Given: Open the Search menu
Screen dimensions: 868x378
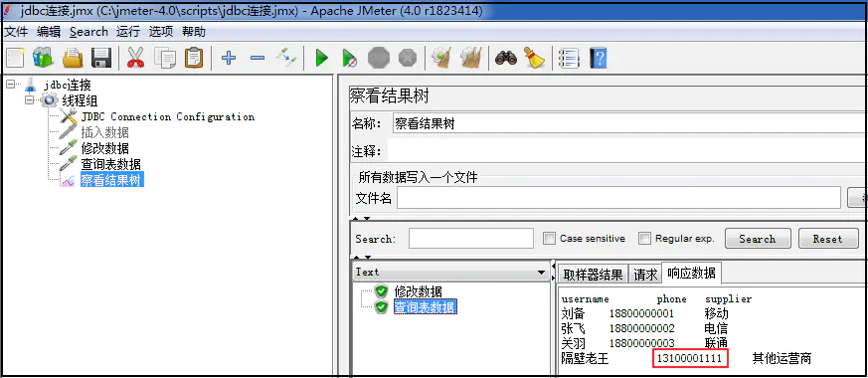Looking at the screenshot, I should (x=88, y=32).
